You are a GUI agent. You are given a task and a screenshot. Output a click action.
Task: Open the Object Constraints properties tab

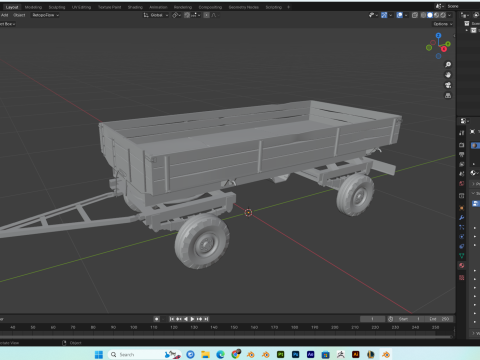462,246
